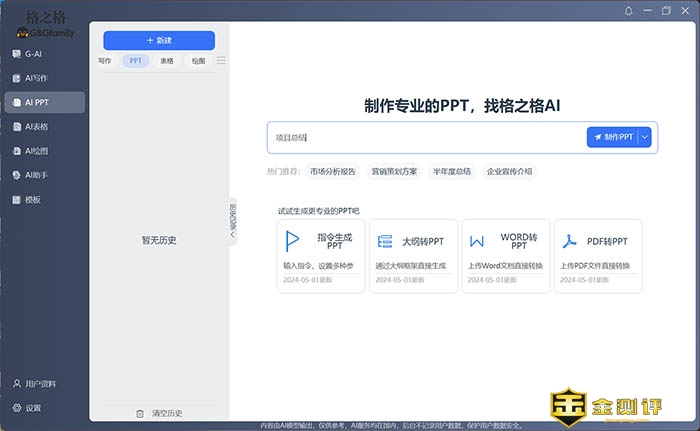This screenshot has height=431, width=700.
Task: Open 用户资料 user profile
Action: tap(40, 384)
